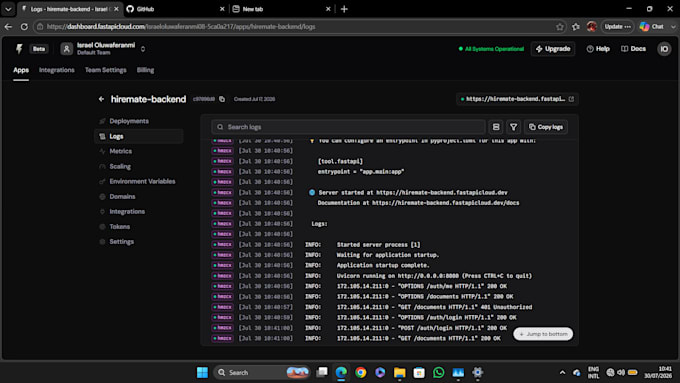Click the browser Update button

(x=618, y=26)
